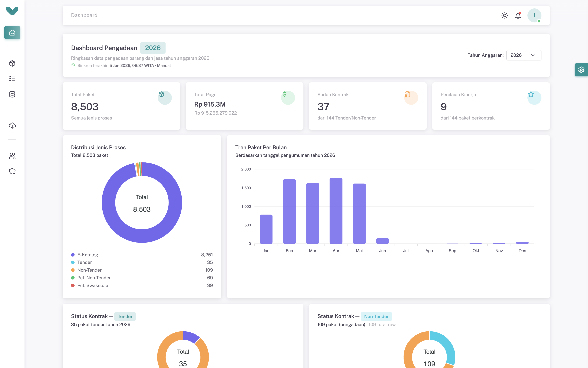Click the Mar bar in trend chart
The image size is (588, 368).
(313, 213)
